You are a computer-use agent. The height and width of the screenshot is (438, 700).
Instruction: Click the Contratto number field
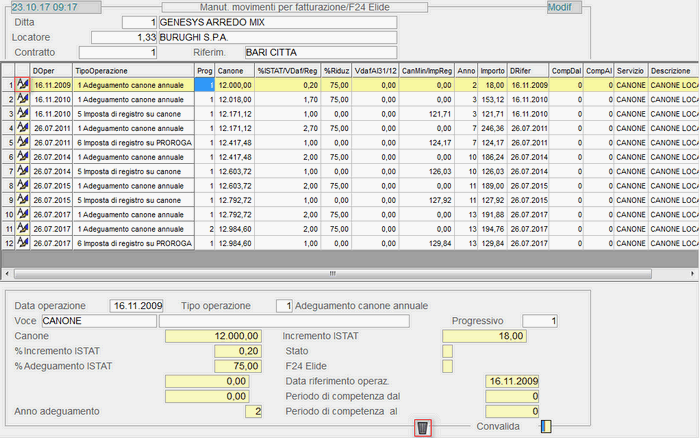pos(118,52)
